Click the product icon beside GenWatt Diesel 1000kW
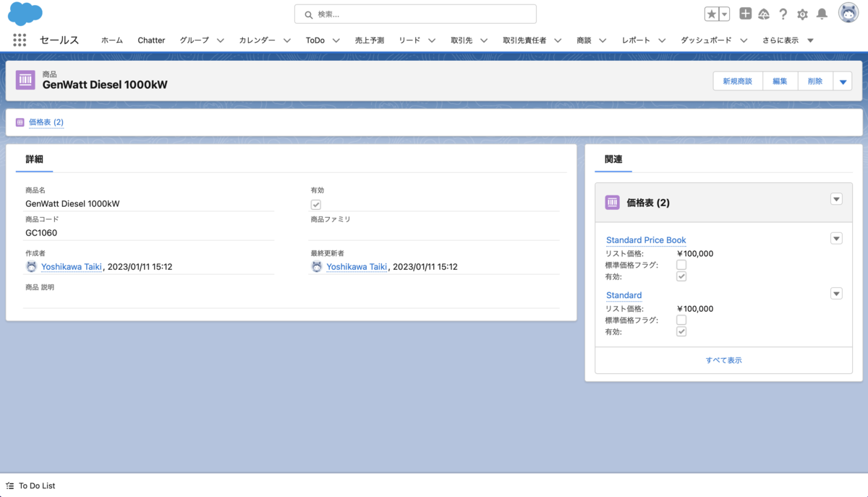868x497 pixels. click(25, 80)
